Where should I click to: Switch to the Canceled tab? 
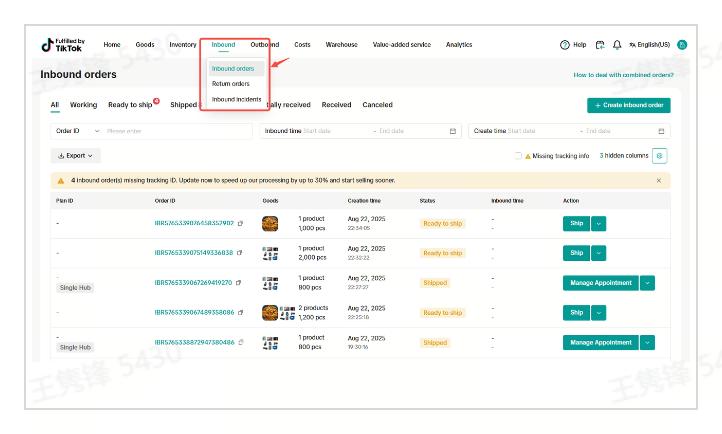pos(378,105)
